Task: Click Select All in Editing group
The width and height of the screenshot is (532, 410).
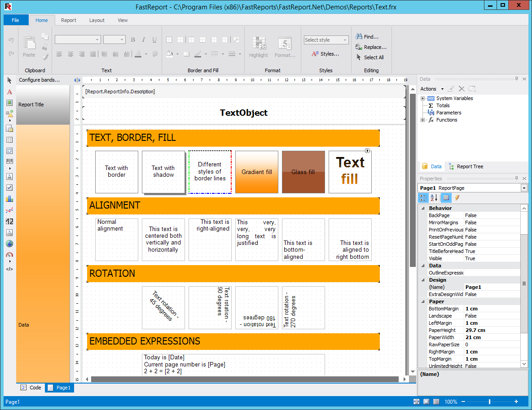Action: 370,57
